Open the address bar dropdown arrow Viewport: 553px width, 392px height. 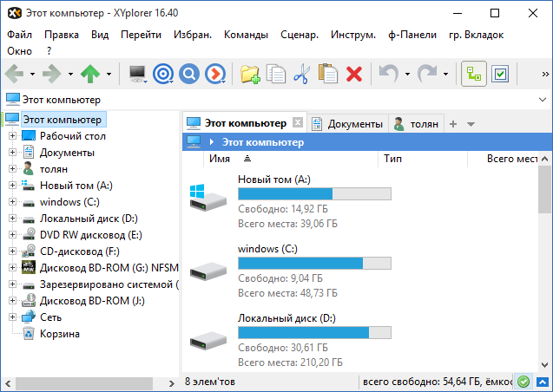[543, 100]
